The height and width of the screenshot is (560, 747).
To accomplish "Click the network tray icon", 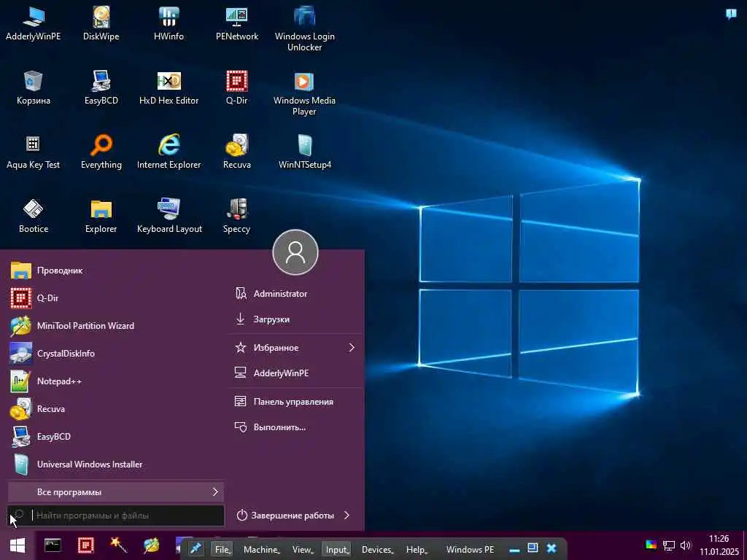I will pyautogui.click(x=669, y=545).
